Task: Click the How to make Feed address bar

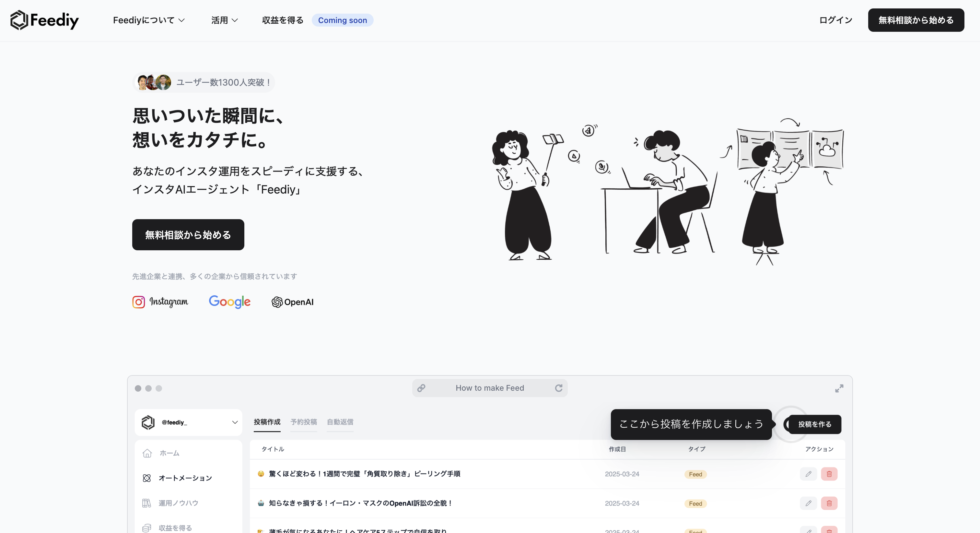Action: (490, 388)
